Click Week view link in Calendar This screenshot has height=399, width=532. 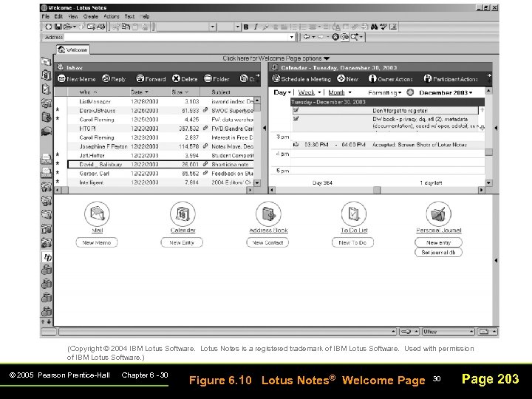coord(307,92)
